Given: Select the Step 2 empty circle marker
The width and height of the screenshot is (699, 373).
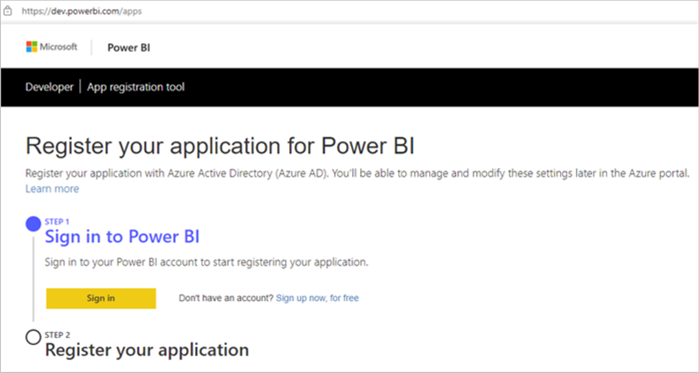Looking at the screenshot, I should coord(33,337).
